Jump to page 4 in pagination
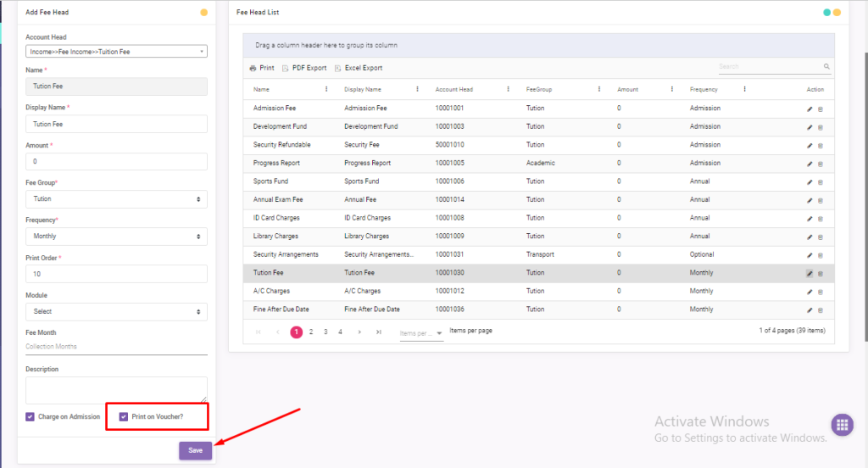 point(340,332)
